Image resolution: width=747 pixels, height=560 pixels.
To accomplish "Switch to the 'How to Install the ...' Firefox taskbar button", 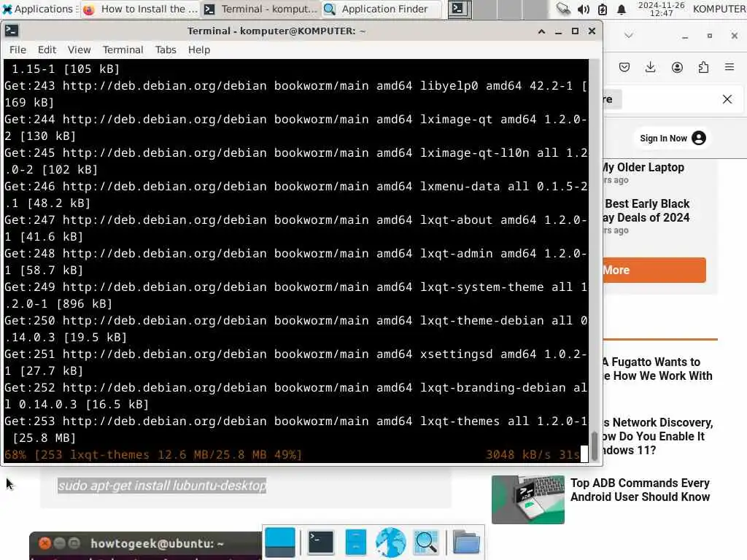I will [141, 9].
